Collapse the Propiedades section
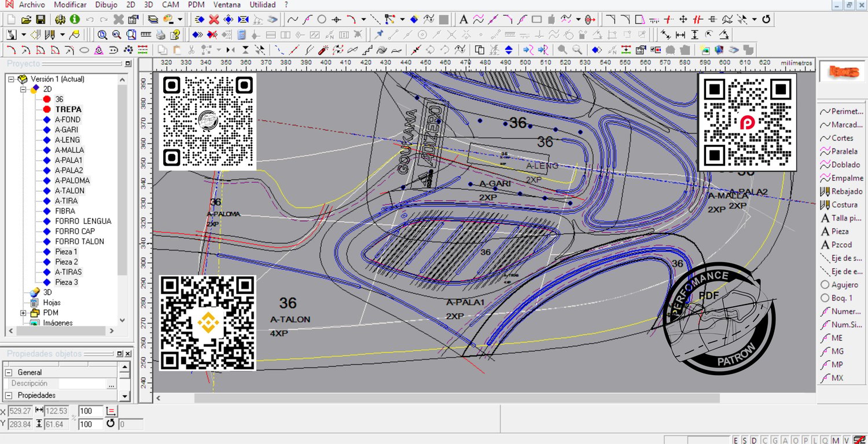868x444 pixels. (9, 395)
